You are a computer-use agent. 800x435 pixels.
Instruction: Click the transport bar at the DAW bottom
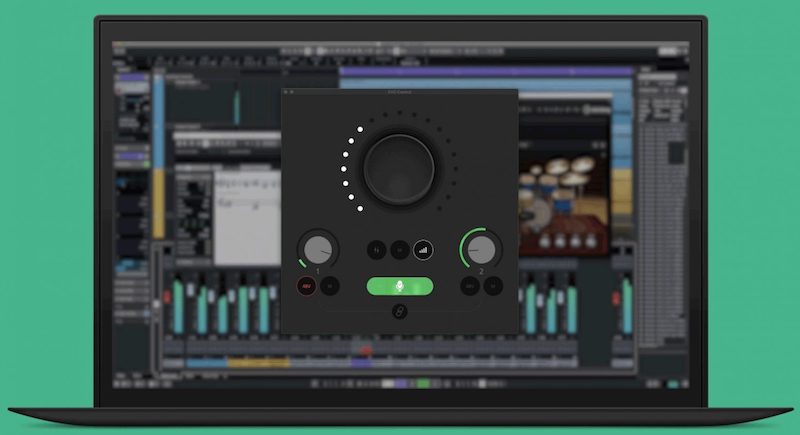pos(400,383)
